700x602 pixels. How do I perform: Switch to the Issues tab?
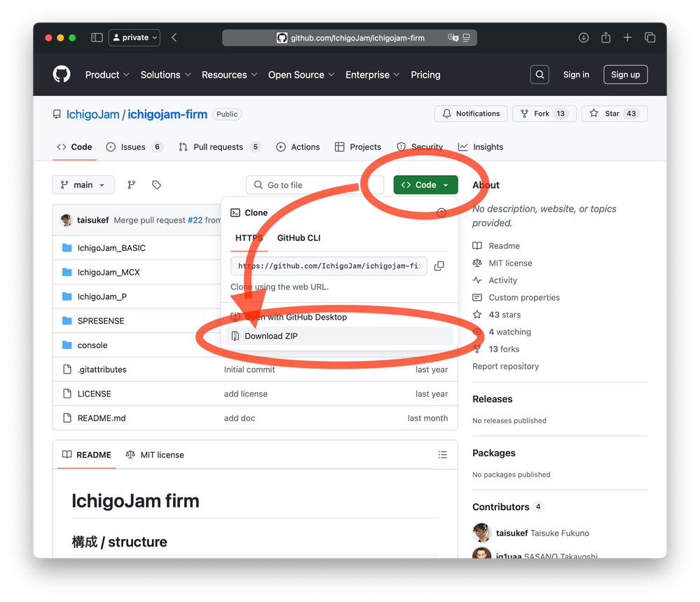coord(135,147)
